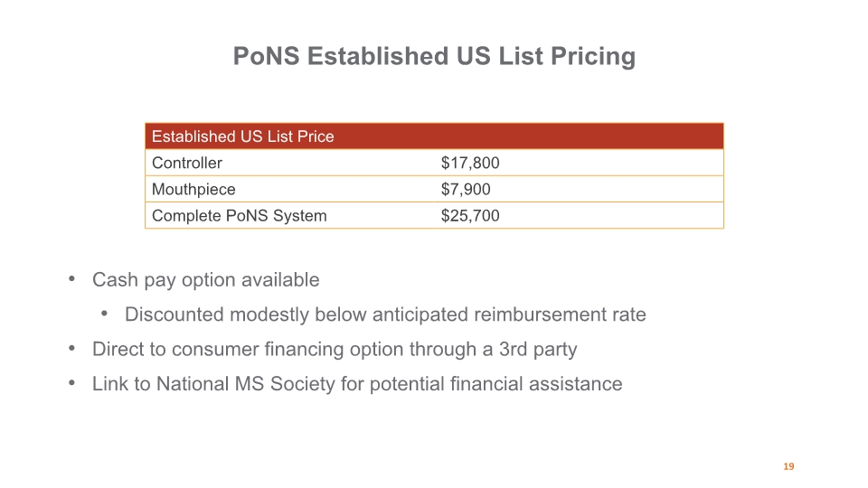Viewport: 868px width, 488px height.
Task: Click the bullet dot before Link to National
Action: pyautogui.click(x=71, y=383)
